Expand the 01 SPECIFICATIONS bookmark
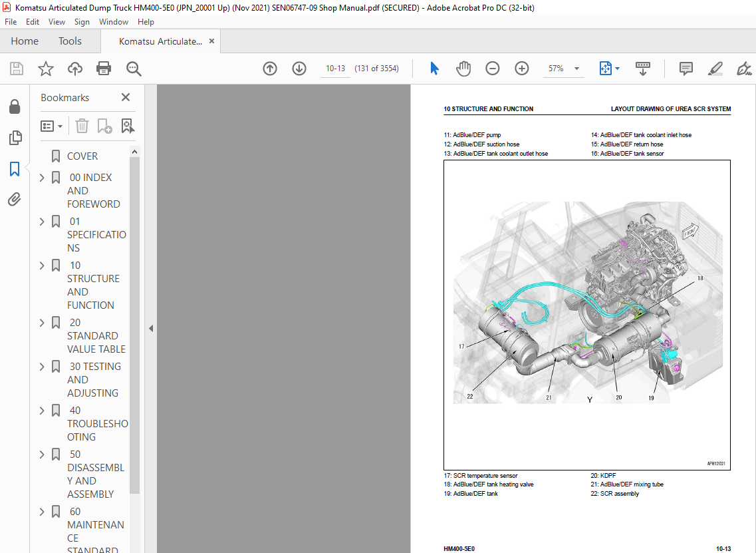Viewport: 756px width, 553px height. coord(42,222)
